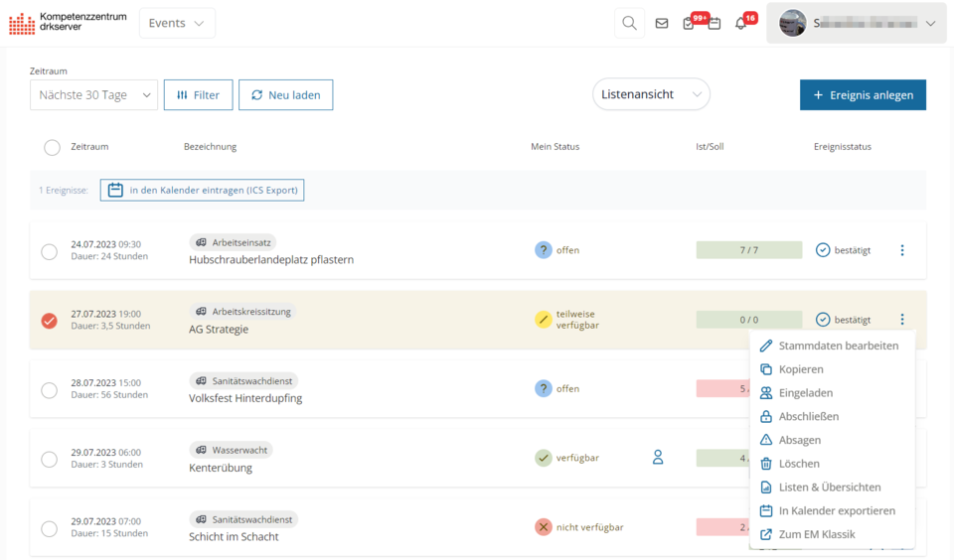Choose 'Stammdaten bearbeiten' from context menu
This screenshot has height=560, width=954.
[838, 346]
